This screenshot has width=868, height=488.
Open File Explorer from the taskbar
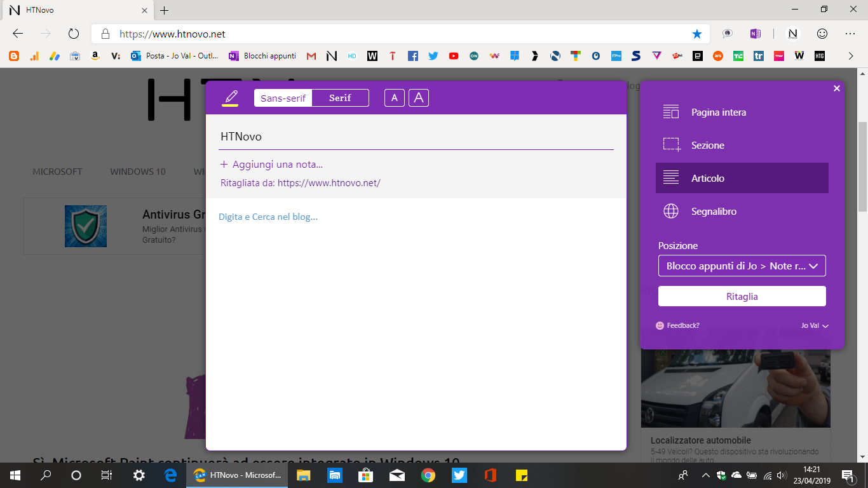point(304,475)
